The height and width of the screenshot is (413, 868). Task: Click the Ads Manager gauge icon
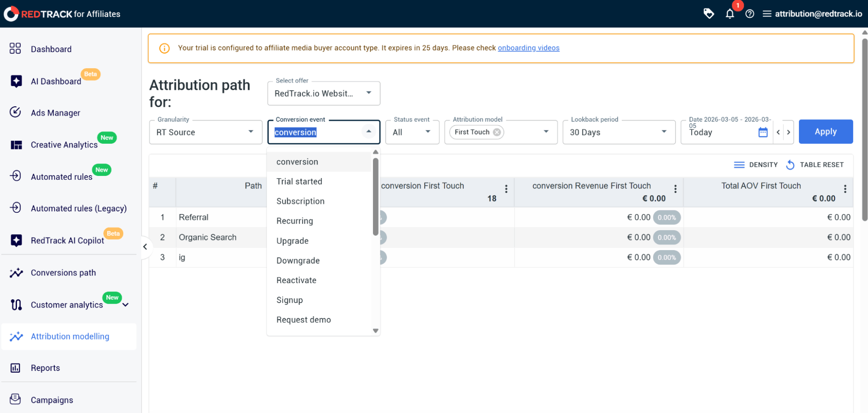(15, 112)
